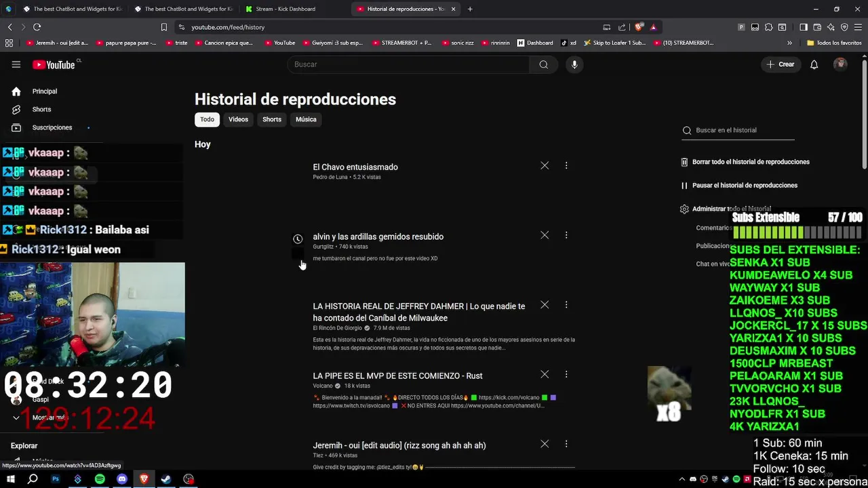Open options menu for 'alvin y las ardillas'
This screenshot has width=868, height=488.
566,235
